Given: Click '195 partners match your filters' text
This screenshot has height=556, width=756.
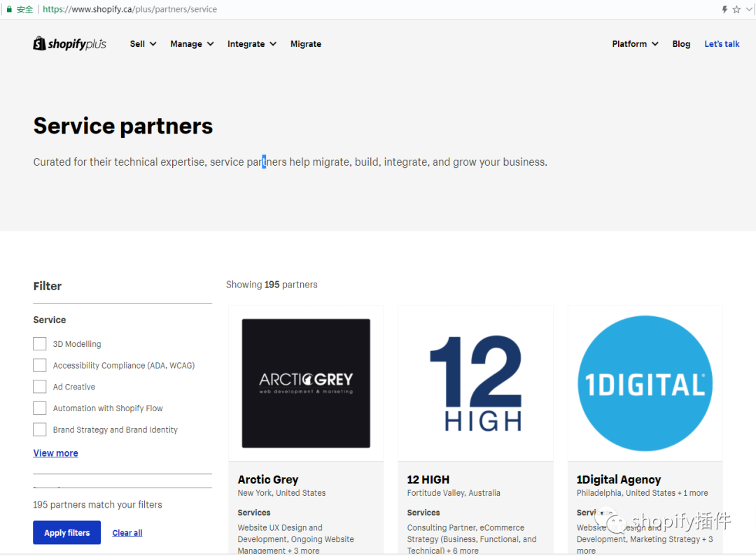Looking at the screenshot, I should (x=97, y=504).
